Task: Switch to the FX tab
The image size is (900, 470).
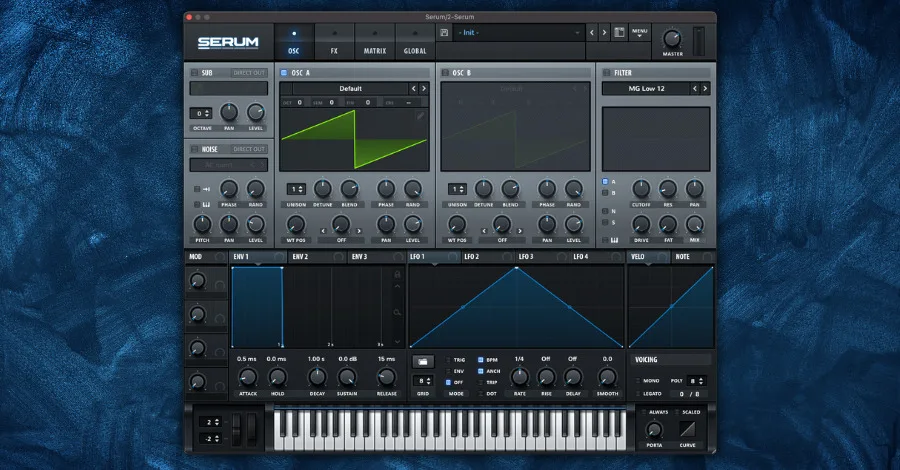Action: [334, 41]
